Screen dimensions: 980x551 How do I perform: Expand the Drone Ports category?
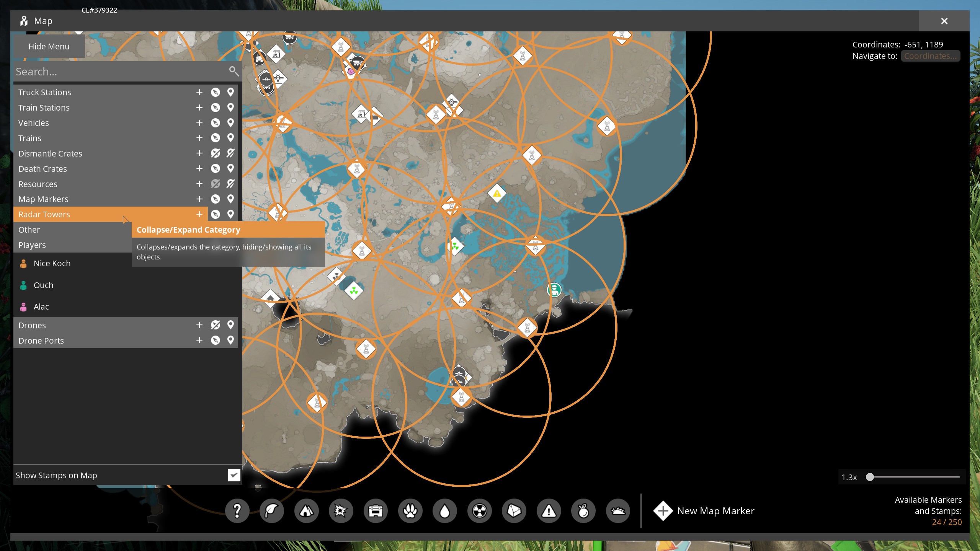(199, 340)
